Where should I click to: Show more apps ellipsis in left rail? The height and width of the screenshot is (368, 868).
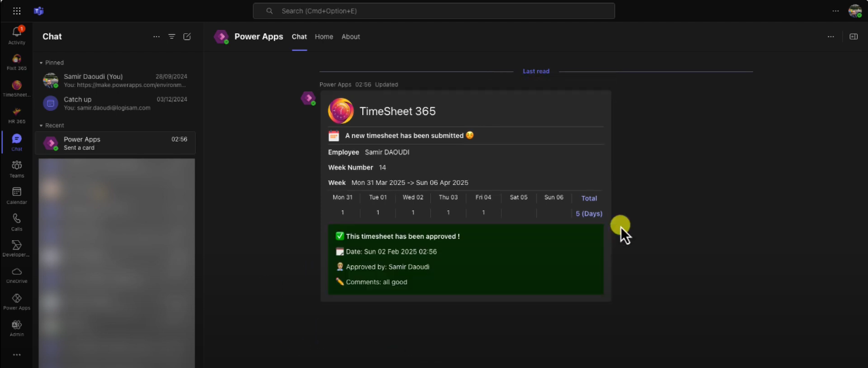click(16, 354)
